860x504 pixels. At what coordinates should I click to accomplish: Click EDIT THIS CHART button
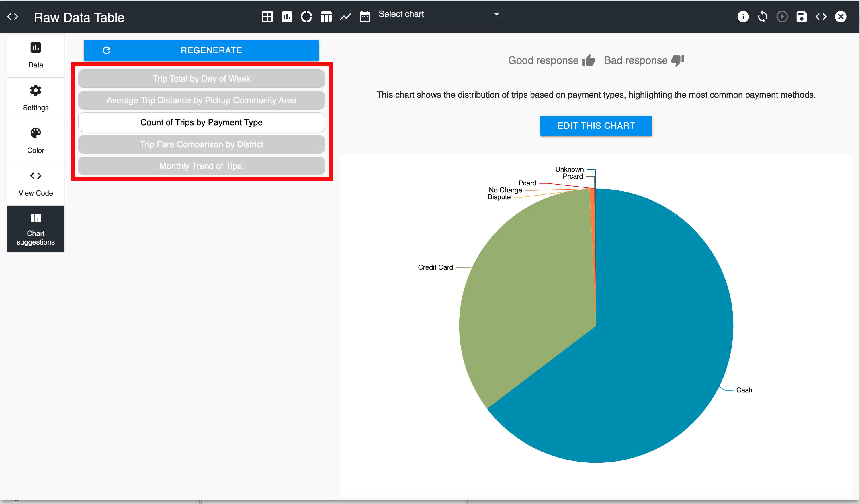click(x=596, y=126)
